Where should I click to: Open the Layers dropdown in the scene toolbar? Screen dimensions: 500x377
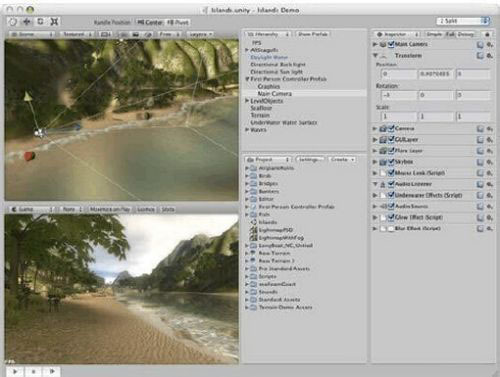200,34
